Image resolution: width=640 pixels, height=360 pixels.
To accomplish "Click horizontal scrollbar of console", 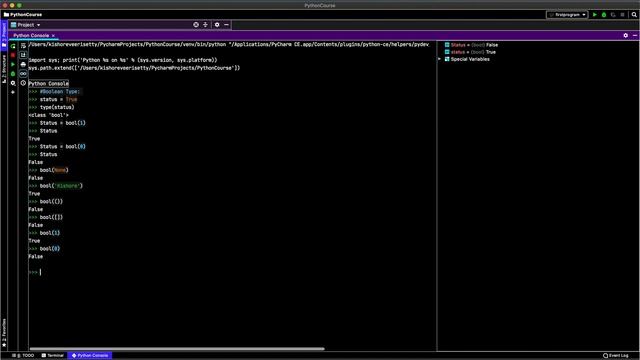I will tap(177, 349).
